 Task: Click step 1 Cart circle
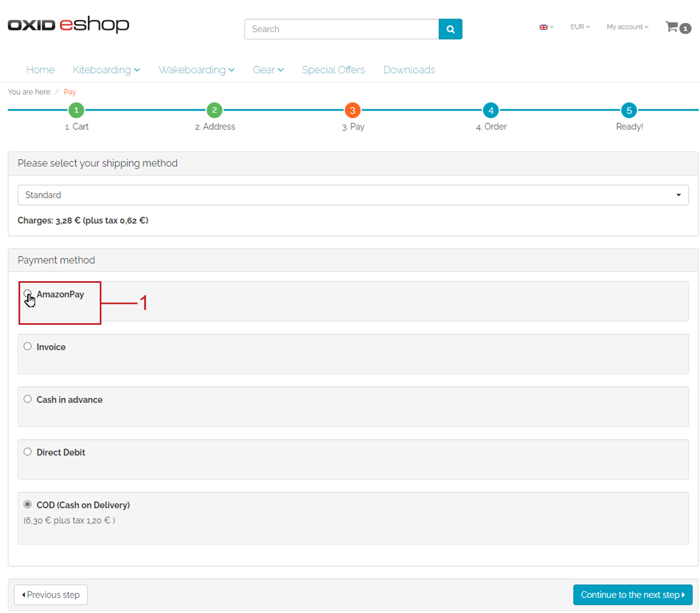pyautogui.click(x=76, y=110)
